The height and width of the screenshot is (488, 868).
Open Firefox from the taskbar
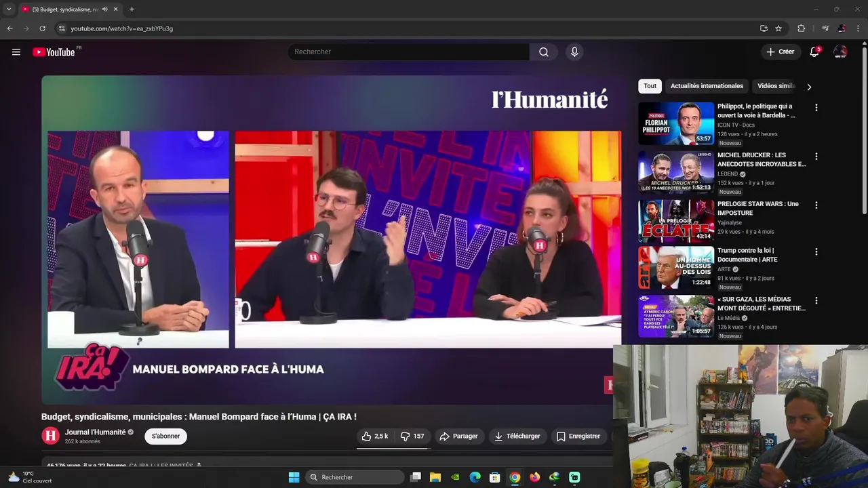pos(535,477)
